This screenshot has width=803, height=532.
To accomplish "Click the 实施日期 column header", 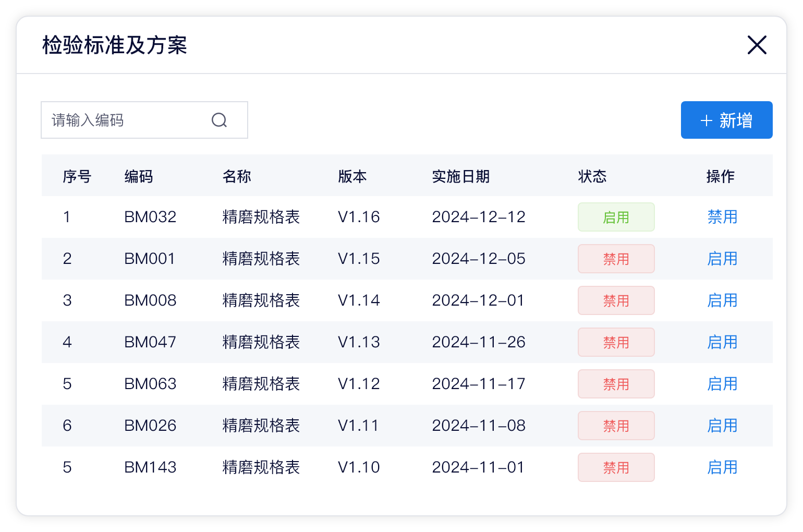I will [461, 176].
